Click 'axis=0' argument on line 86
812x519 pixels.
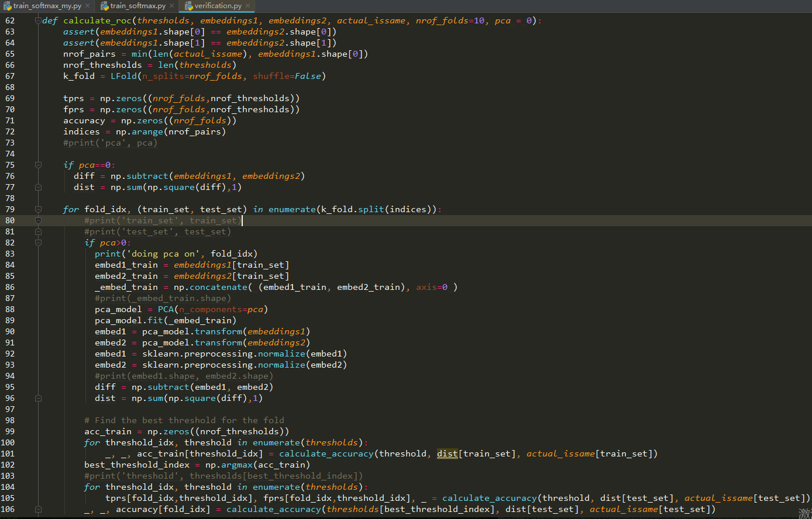tap(432, 287)
